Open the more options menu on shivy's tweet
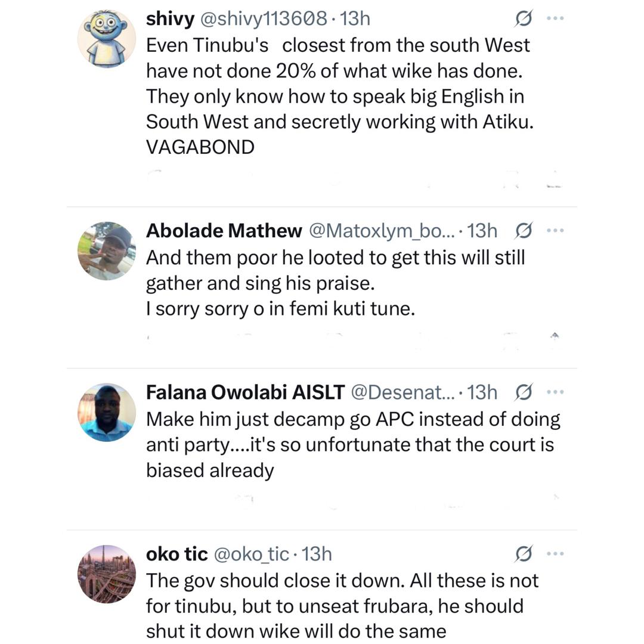This screenshot has width=644, height=644. pyautogui.click(x=556, y=18)
